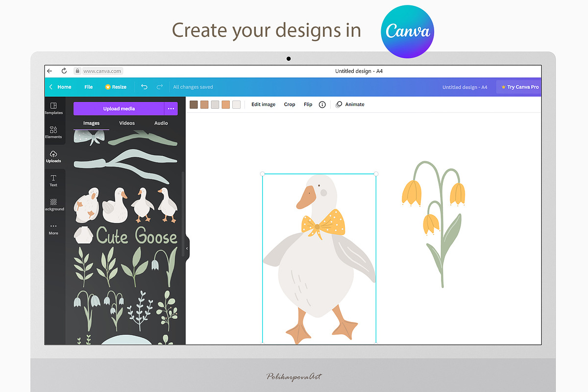Undo the last change

(x=144, y=87)
